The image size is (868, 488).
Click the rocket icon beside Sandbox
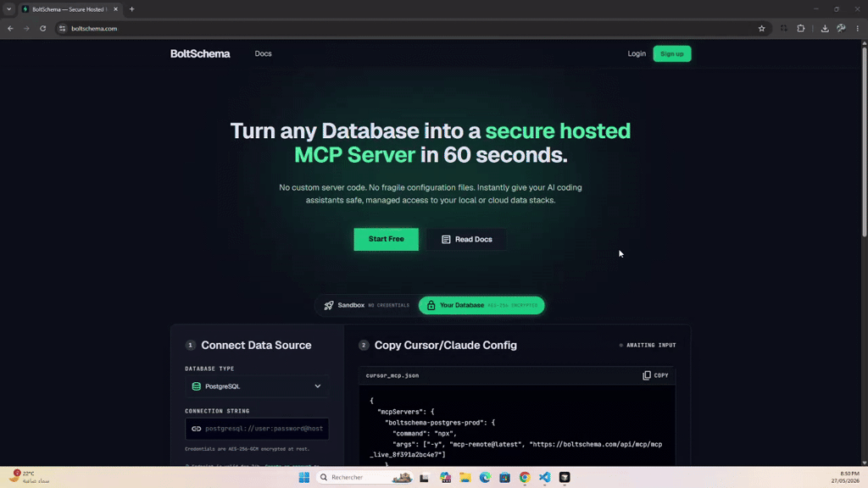329,305
